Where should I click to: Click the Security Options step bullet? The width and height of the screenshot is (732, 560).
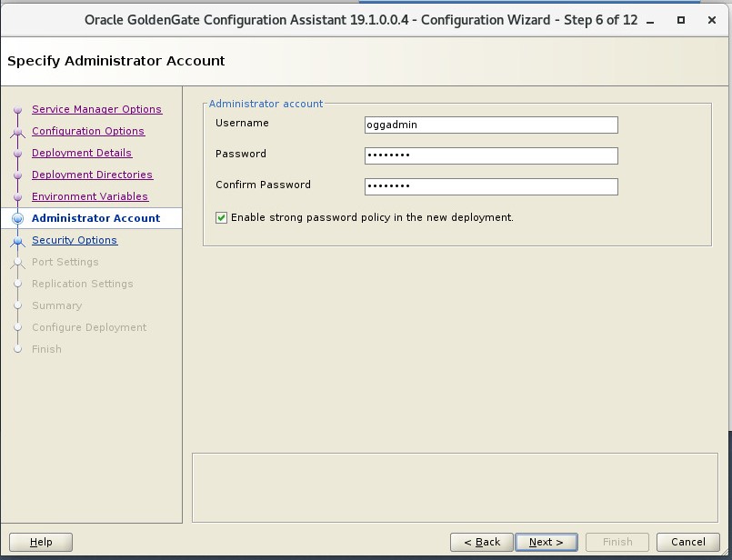tap(18, 241)
